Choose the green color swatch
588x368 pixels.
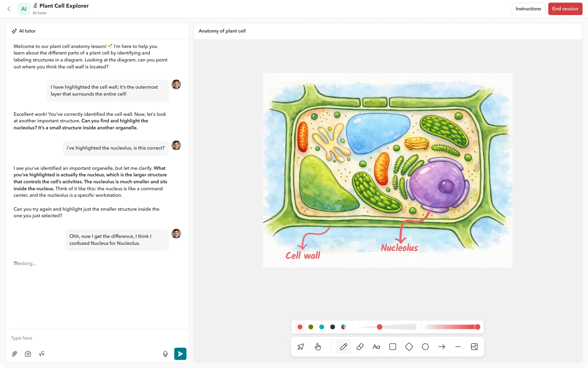(x=311, y=327)
